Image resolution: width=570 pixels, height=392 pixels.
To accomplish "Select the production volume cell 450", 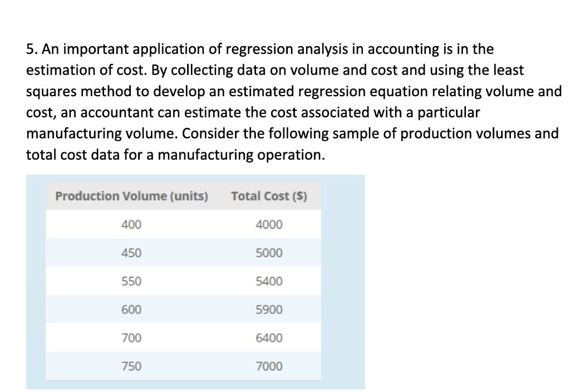I will (131, 252).
